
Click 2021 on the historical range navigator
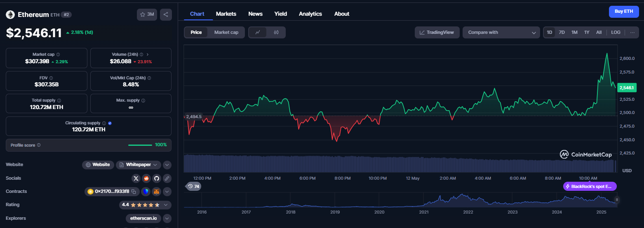point(424,212)
